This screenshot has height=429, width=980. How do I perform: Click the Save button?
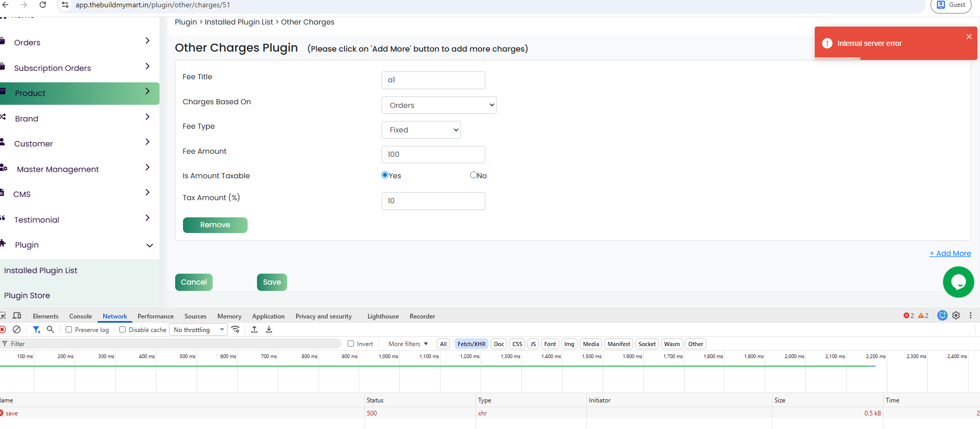272,282
